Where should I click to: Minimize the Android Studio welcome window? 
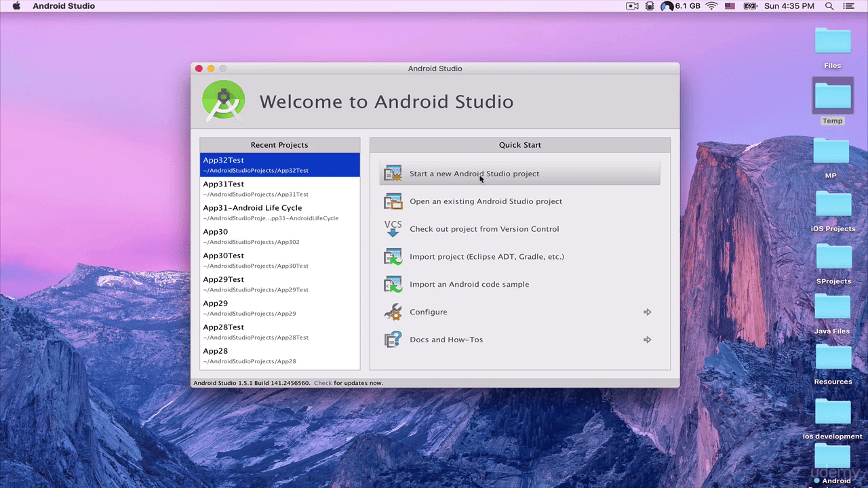pyautogui.click(x=211, y=68)
